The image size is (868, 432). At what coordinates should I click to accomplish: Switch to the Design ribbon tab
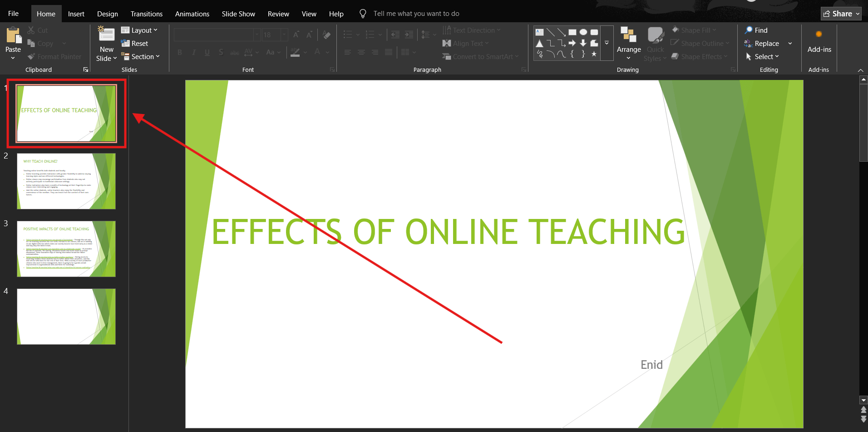pyautogui.click(x=107, y=14)
